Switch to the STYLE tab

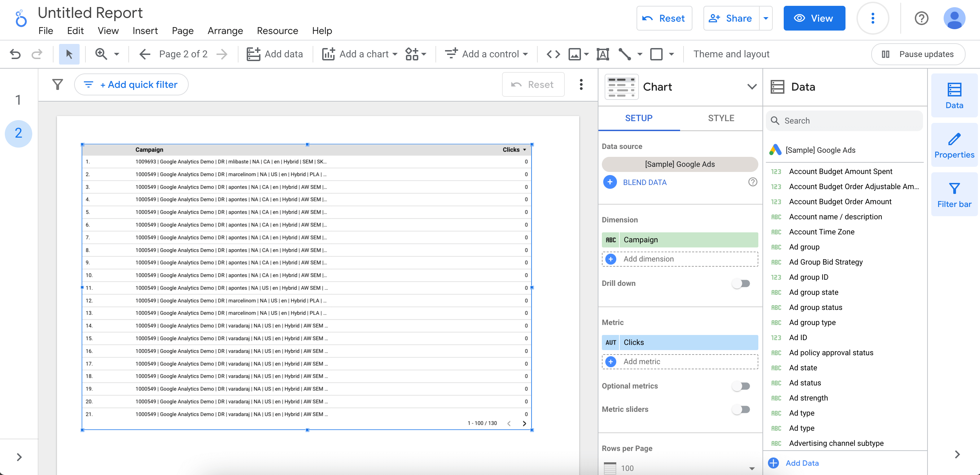pos(721,118)
